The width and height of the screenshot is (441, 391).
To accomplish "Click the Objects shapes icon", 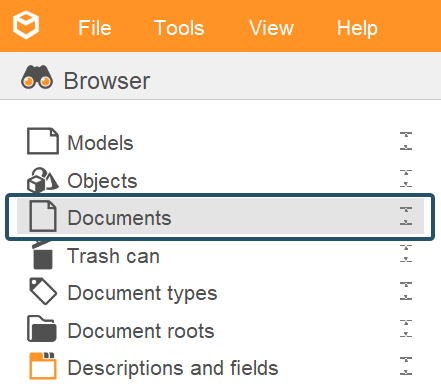I will pyautogui.click(x=43, y=180).
